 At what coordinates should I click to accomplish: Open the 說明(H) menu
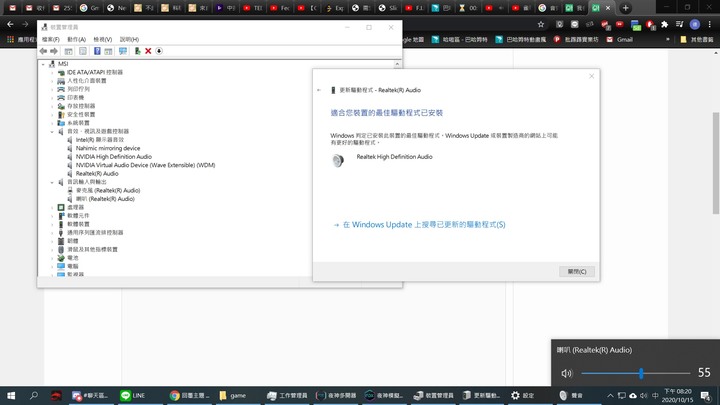(x=129, y=39)
